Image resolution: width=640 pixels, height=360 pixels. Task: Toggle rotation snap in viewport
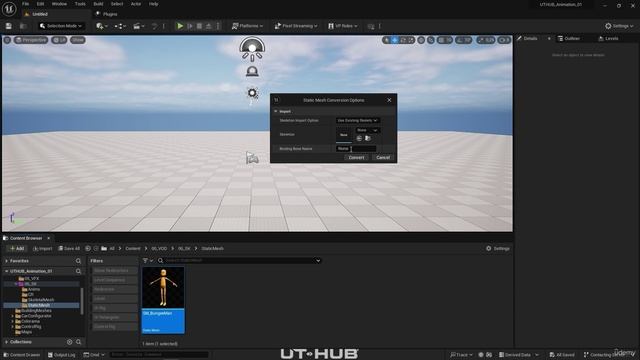(459, 40)
